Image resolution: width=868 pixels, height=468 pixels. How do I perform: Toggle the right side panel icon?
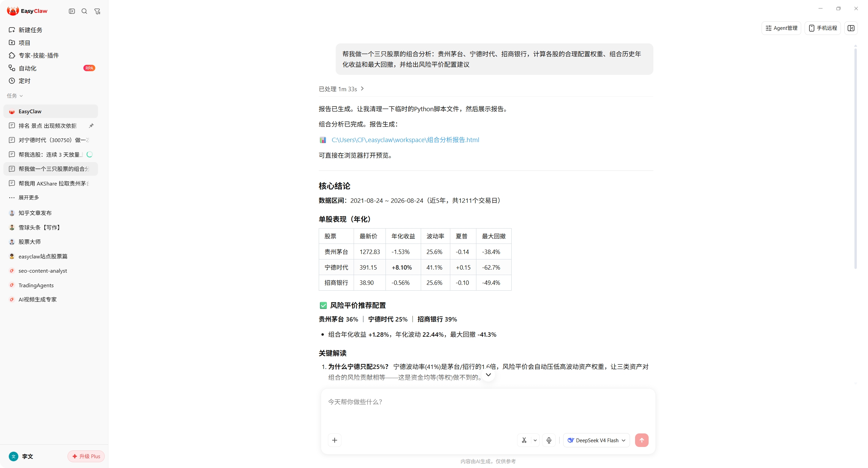click(x=851, y=28)
